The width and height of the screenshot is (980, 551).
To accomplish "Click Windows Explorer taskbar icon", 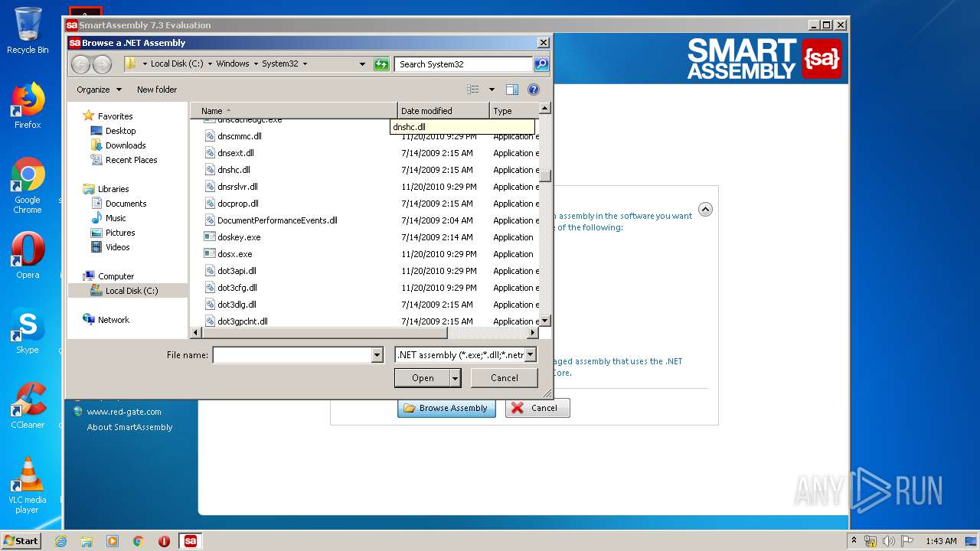I will (87, 541).
